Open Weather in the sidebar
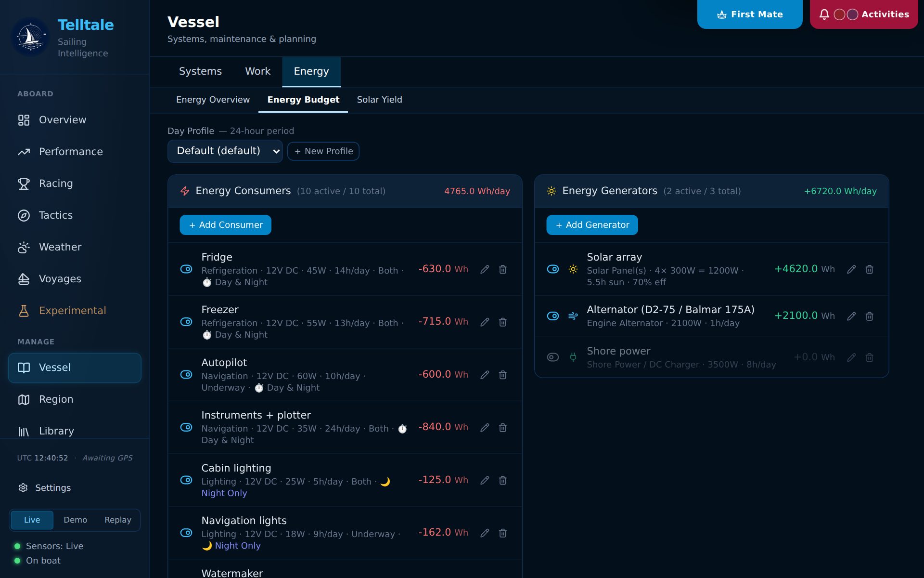The width and height of the screenshot is (924, 578). pyautogui.click(x=75, y=247)
